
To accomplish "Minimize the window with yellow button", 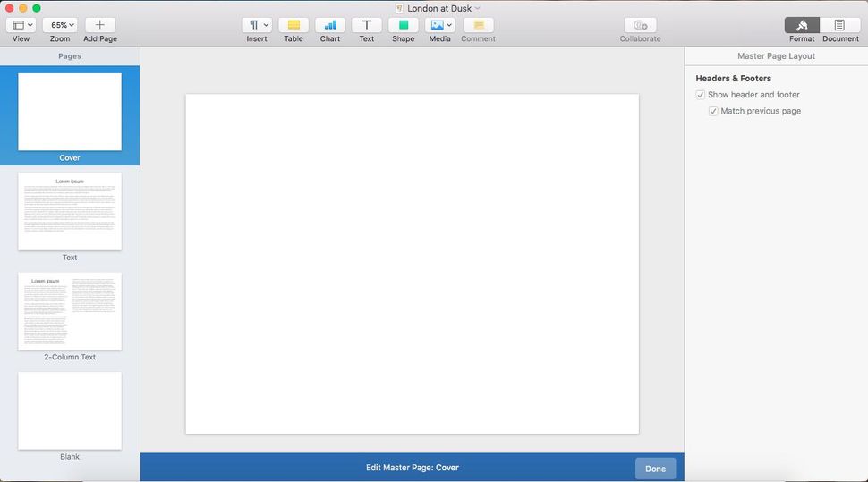I will coord(22,8).
